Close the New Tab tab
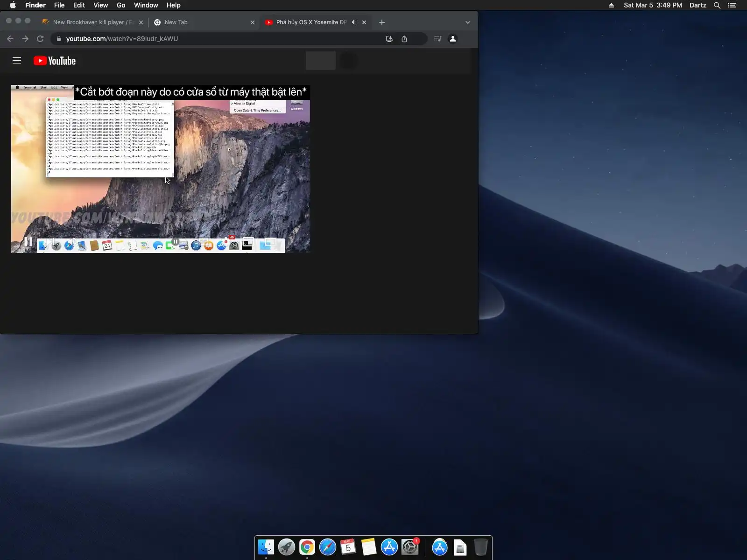 click(x=253, y=22)
